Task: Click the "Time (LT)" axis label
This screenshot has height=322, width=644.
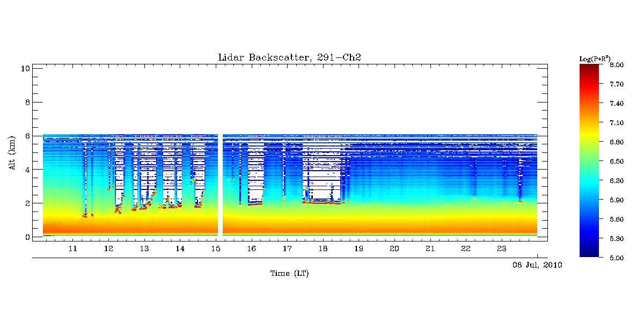Action: coord(289,273)
